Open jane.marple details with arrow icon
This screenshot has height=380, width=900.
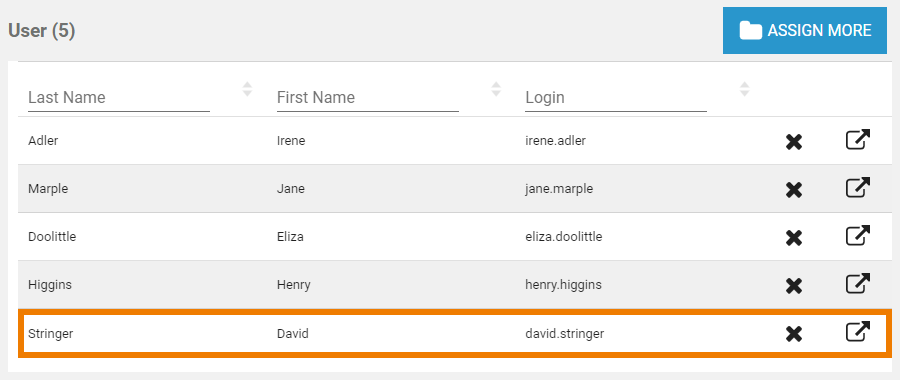pyautogui.click(x=858, y=187)
